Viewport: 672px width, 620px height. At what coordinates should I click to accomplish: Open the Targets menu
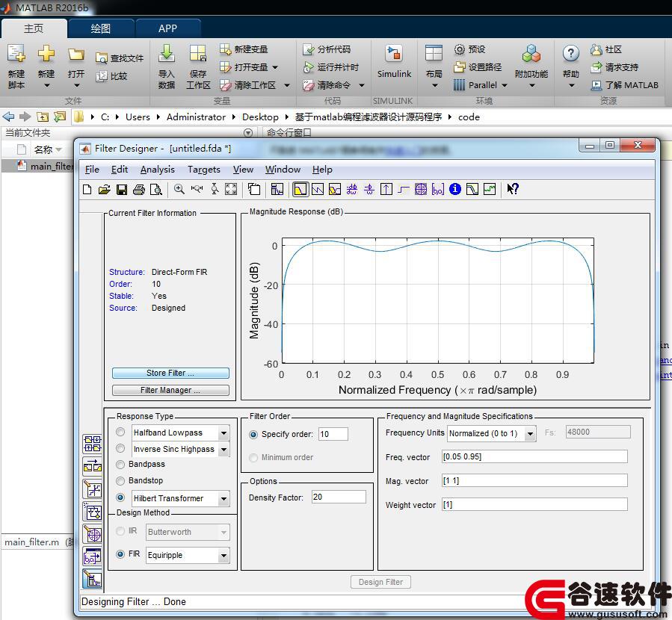(204, 170)
